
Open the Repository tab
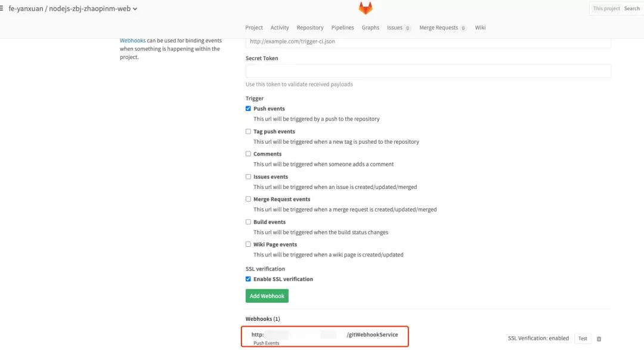[x=310, y=27]
